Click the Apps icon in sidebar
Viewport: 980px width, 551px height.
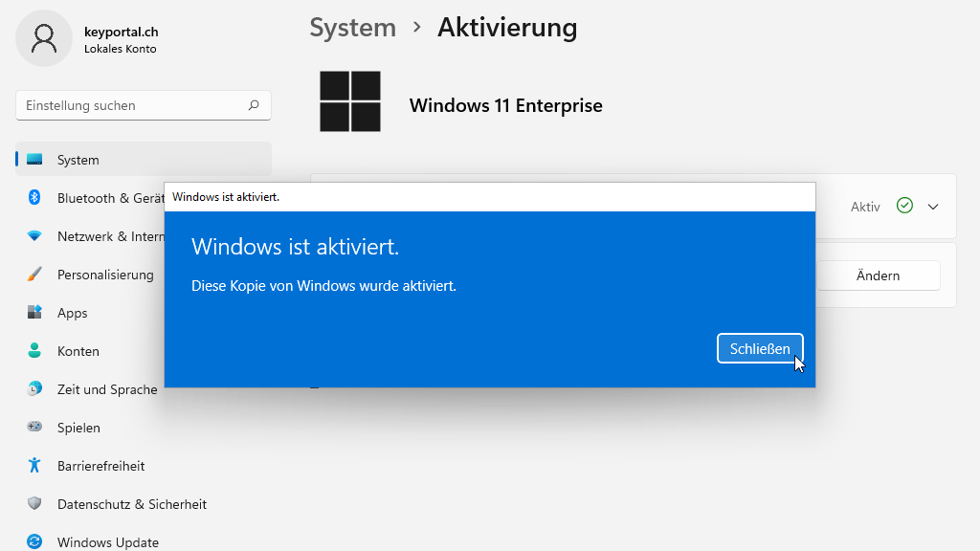tap(34, 313)
